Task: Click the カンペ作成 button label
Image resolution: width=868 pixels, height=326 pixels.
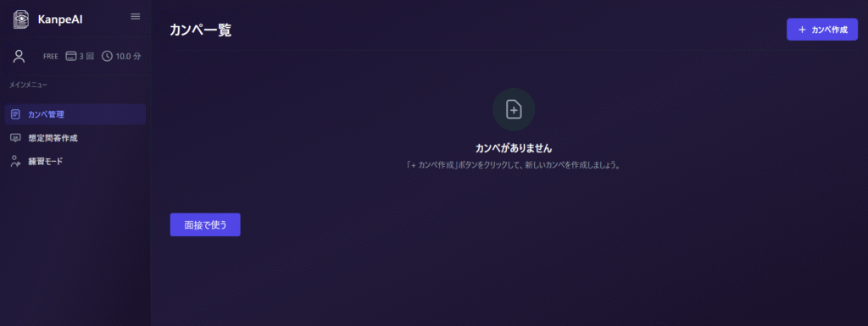Action: [x=829, y=30]
